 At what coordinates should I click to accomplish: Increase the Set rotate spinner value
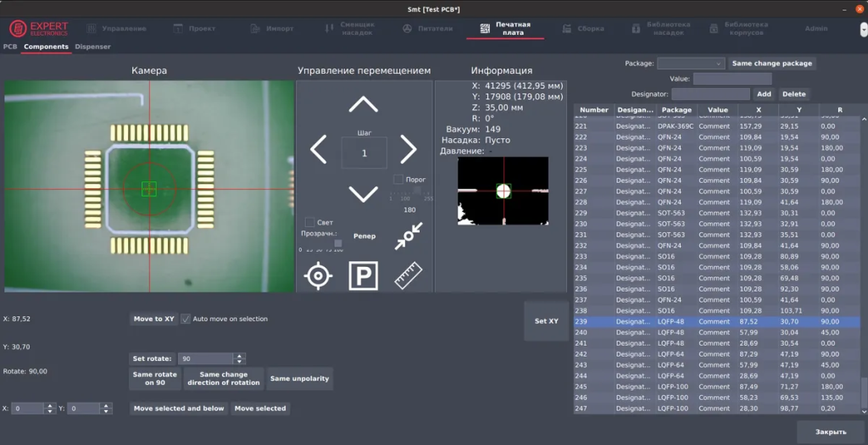pyautogui.click(x=239, y=356)
